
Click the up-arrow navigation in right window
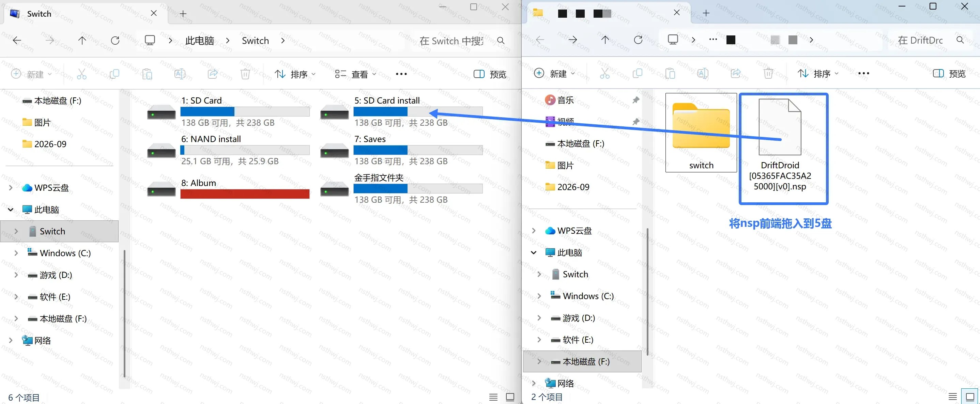(605, 40)
